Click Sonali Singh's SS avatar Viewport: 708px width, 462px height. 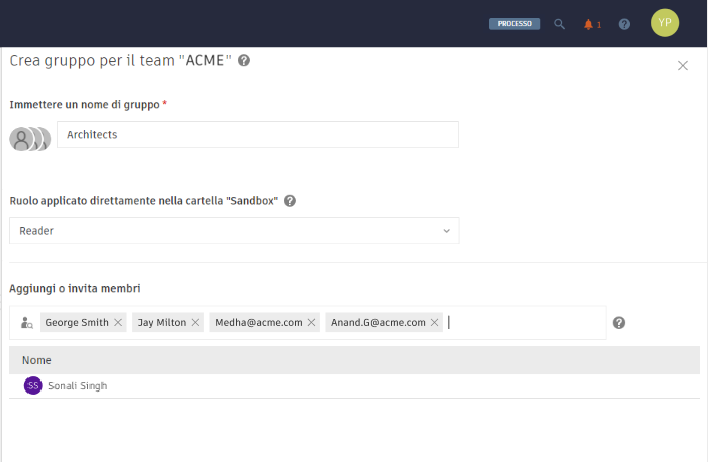tap(33, 386)
